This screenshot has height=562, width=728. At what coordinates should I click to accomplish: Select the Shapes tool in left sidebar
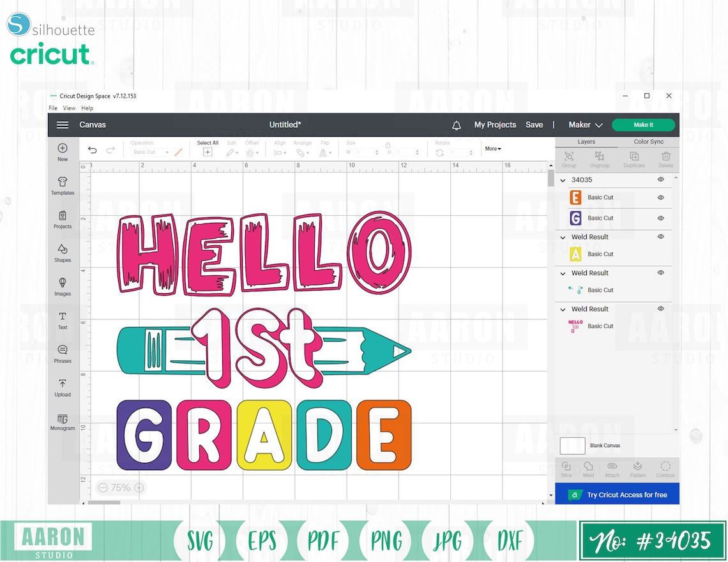pyautogui.click(x=63, y=253)
